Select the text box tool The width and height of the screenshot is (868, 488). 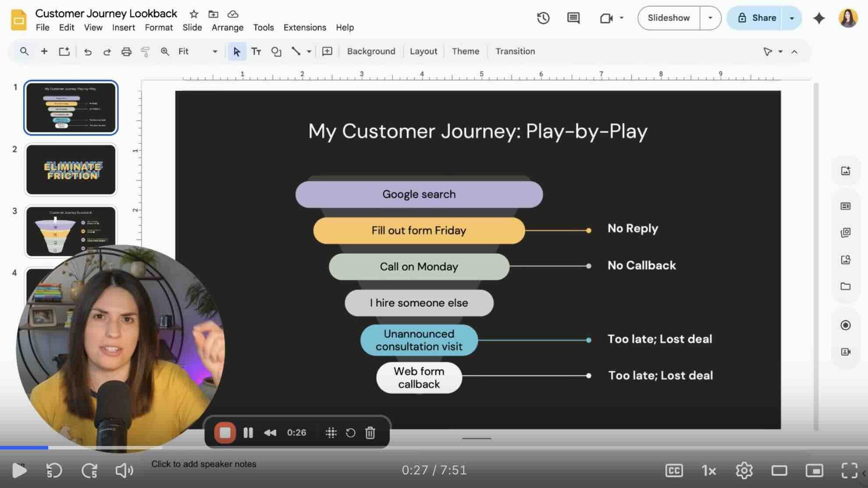pyautogui.click(x=256, y=52)
